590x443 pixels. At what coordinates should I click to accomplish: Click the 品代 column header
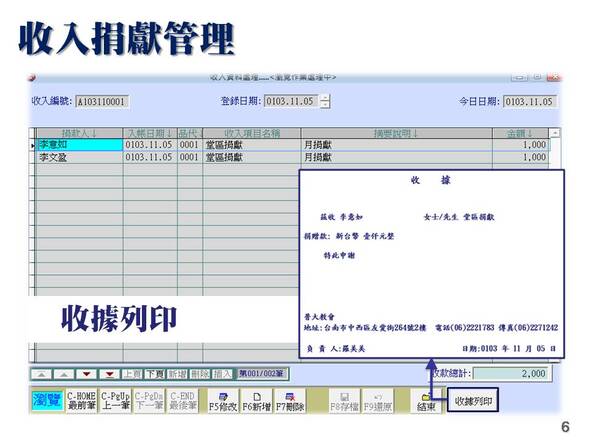190,133
